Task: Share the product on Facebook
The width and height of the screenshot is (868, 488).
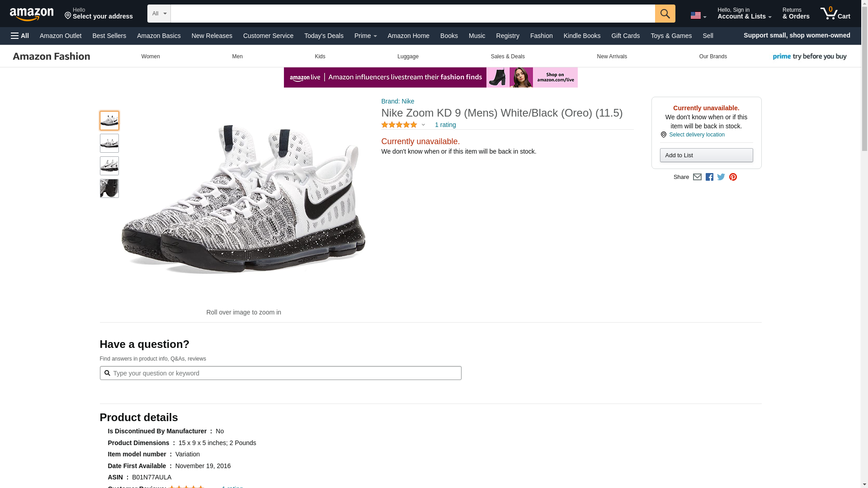Action: coord(709,177)
